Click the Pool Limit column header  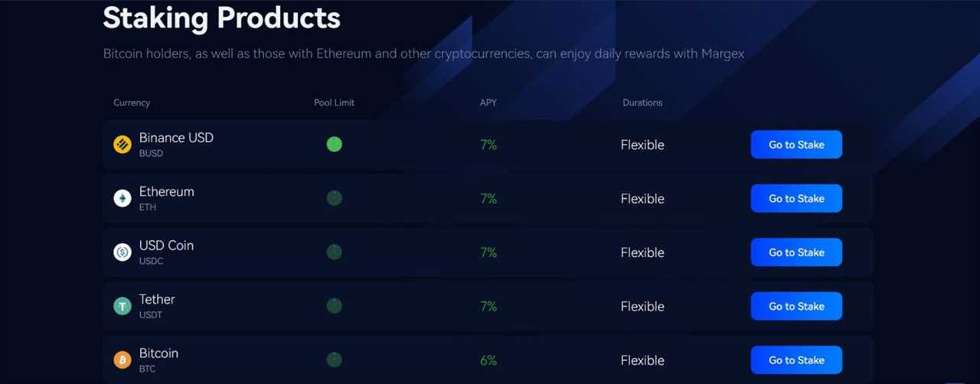(x=334, y=103)
